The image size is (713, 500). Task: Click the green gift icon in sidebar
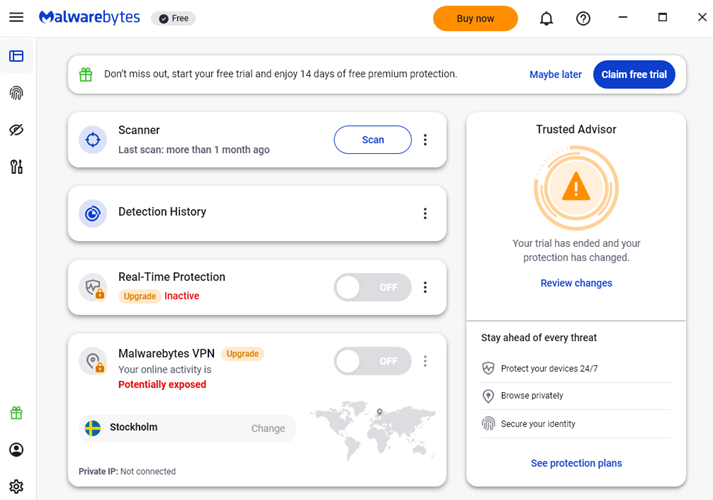(x=16, y=413)
